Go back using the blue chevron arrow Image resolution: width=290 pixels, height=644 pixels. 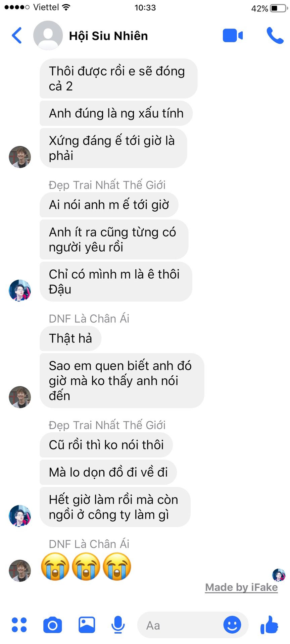coord(17,36)
